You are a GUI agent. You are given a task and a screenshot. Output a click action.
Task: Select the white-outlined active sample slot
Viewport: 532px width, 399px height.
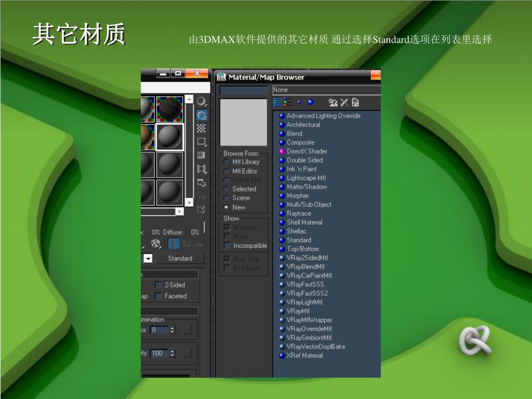(170, 137)
